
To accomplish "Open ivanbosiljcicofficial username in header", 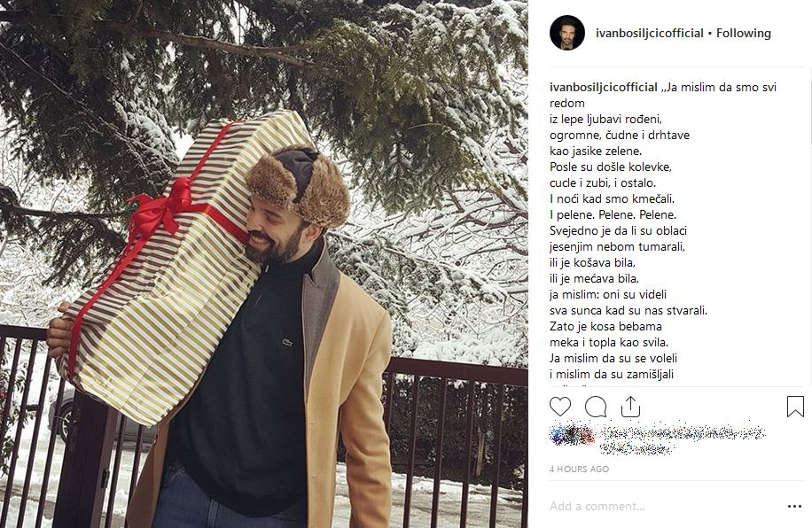I will (x=650, y=33).
